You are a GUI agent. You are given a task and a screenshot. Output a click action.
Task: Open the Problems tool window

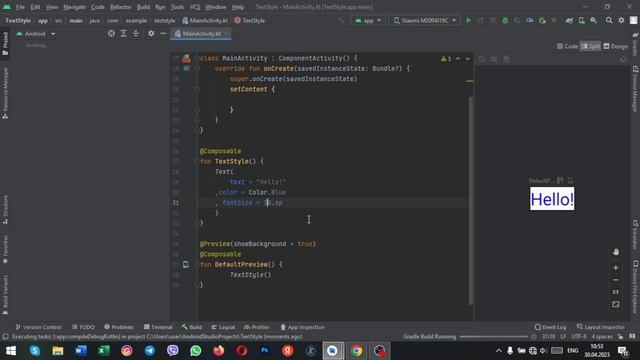pos(119,327)
